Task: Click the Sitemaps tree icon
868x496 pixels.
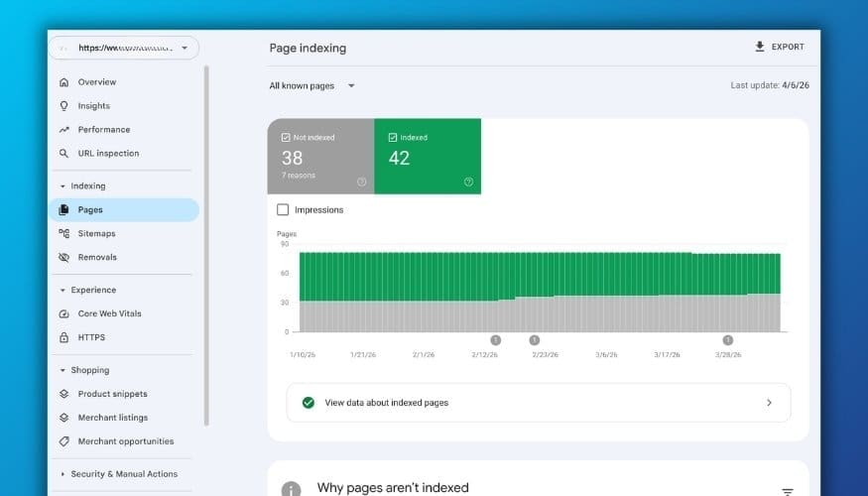Action: (64, 233)
